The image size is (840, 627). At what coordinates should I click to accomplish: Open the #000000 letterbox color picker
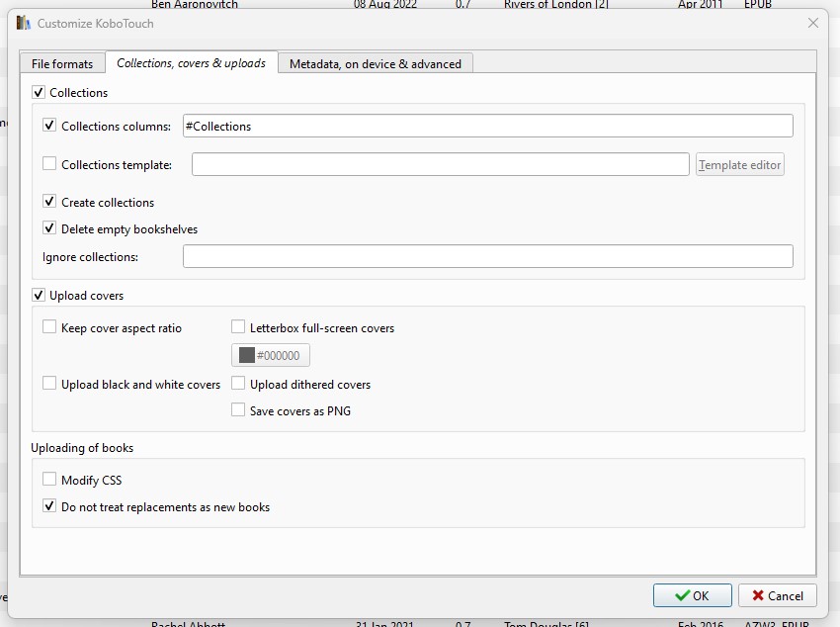pyautogui.click(x=271, y=355)
